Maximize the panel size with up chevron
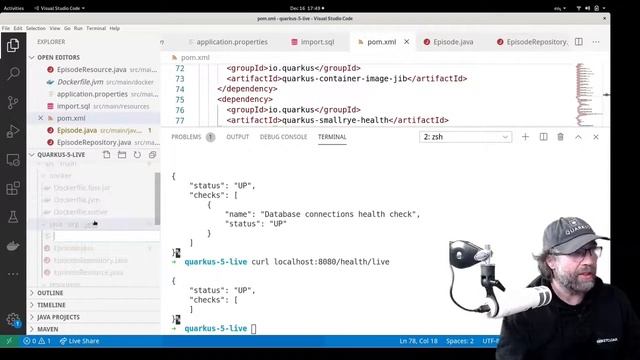The height and width of the screenshot is (360, 640). [578, 137]
